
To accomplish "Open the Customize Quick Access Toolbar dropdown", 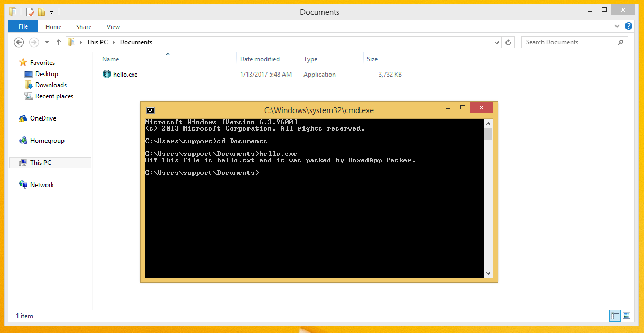I will coord(51,12).
